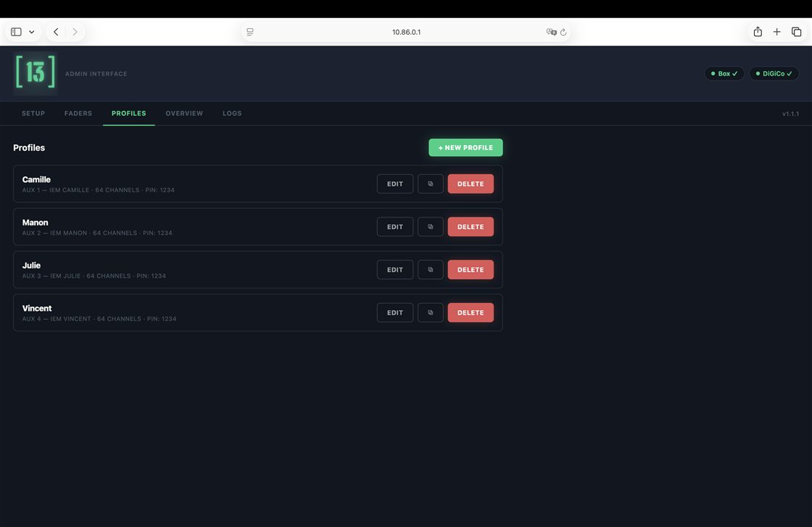This screenshot has width=812, height=527.
Task: Duplicate the Vincent profile using copy icon
Action: (x=431, y=312)
